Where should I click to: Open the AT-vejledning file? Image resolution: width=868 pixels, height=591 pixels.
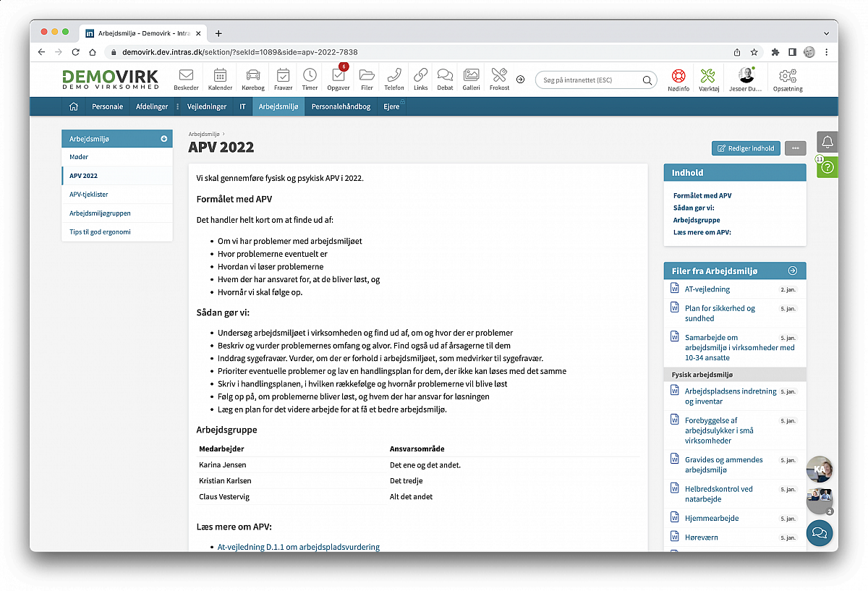click(707, 289)
